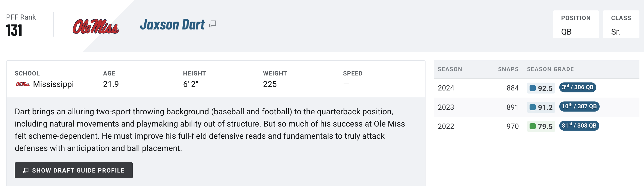644x186 pixels.
Task: Select the 2024 season row
Action: 536,88
